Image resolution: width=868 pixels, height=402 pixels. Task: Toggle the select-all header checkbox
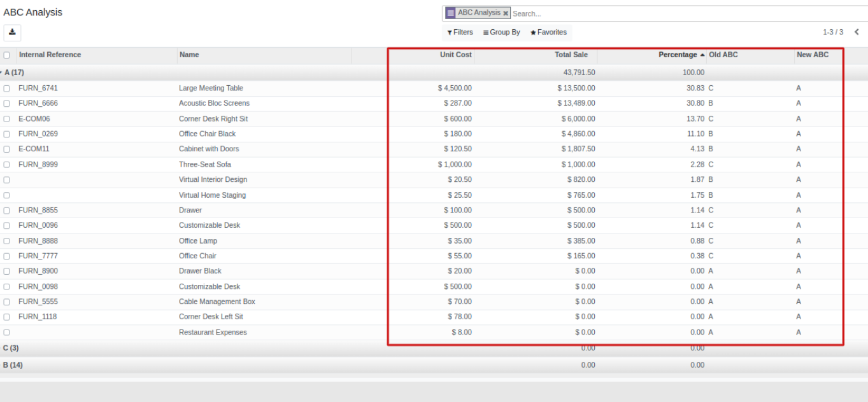7,55
